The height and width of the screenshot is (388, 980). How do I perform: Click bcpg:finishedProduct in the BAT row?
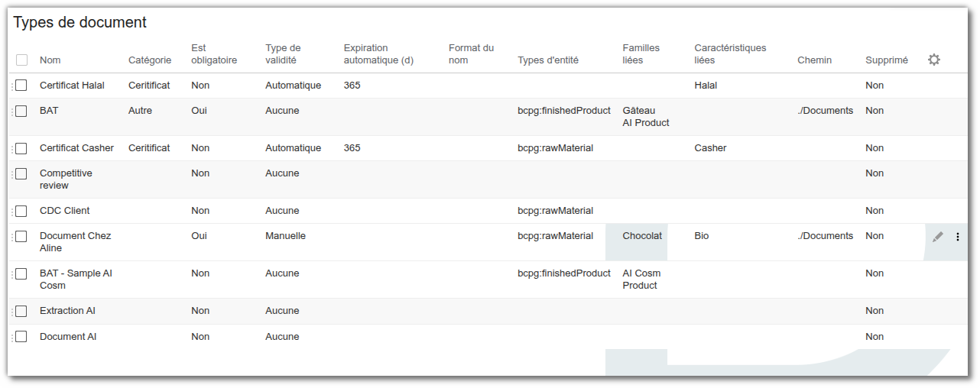click(x=564, y=111)
